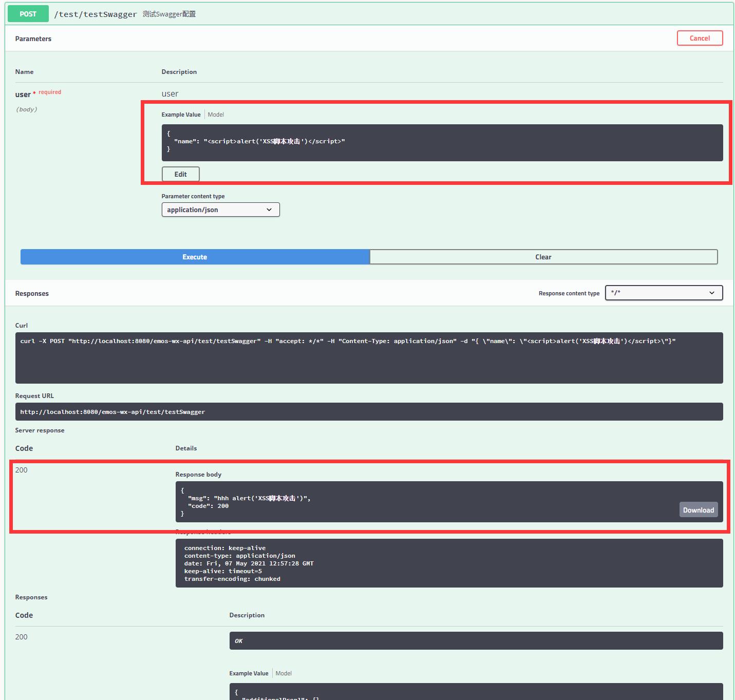Switch to the Example Value tab for user parameter
735x700 pixels.
(181, 115)
